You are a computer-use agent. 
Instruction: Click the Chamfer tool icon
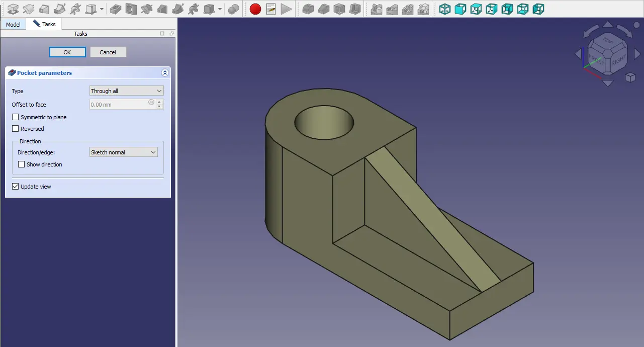(324, 9)
